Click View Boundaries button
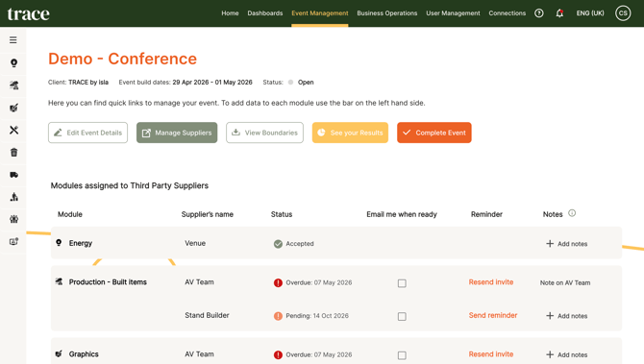Image resolution: width=644 pixels, height=364 pixels. point(264,133)
